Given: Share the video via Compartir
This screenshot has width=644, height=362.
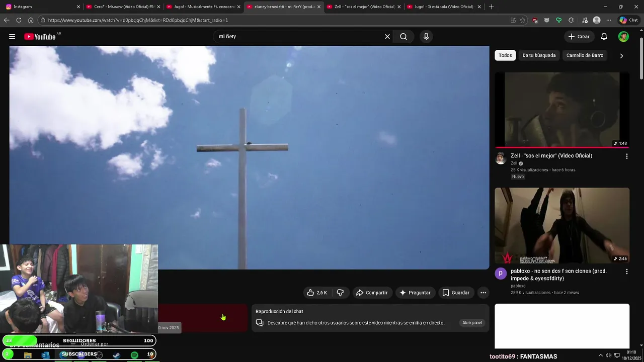Looking at the screenshot, I should click(371, 293).
